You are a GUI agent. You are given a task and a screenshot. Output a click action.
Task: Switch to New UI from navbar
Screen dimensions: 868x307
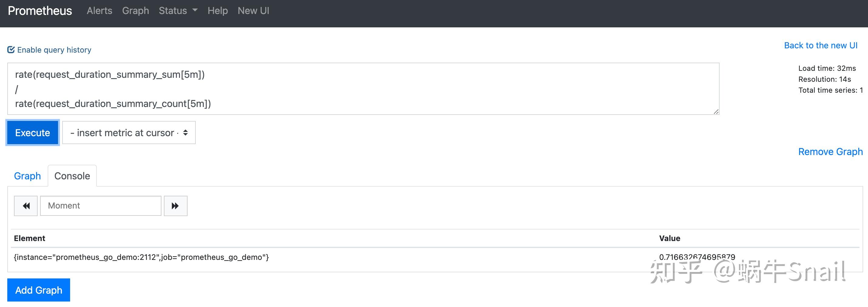(x=253, y=11)
